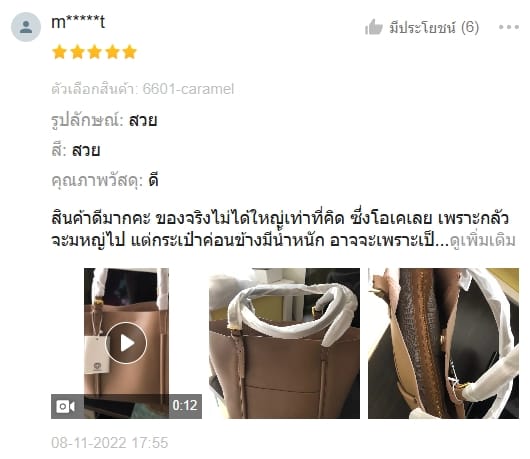Click the reviewer's profile avatar icon
The width and height of the screenshot is (530, 459).
click(x=26, y=27)
